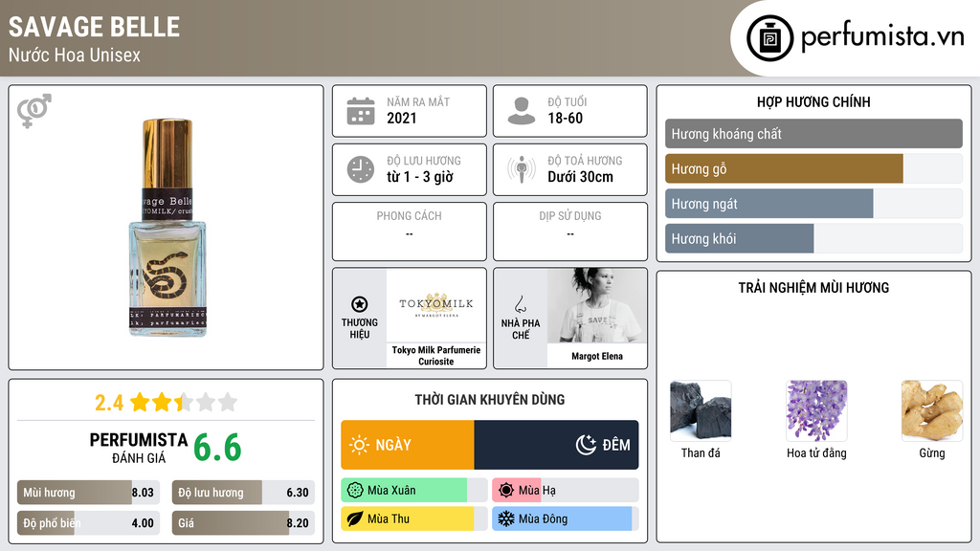Click the Hương khoáng chất accord bar
The height and width of the screenshot is (551, 980).
tap(813, 134)
